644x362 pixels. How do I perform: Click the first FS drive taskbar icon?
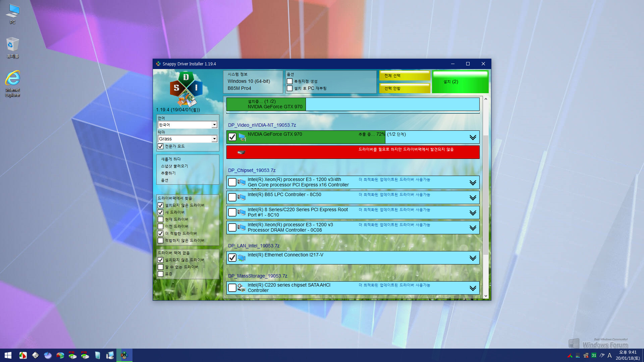[x=72, y=355]
